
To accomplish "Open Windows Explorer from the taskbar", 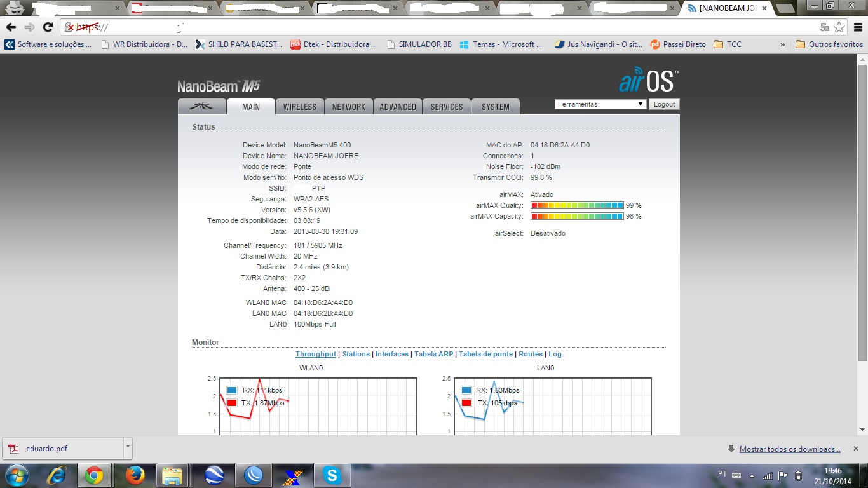I will pos(172,475).
